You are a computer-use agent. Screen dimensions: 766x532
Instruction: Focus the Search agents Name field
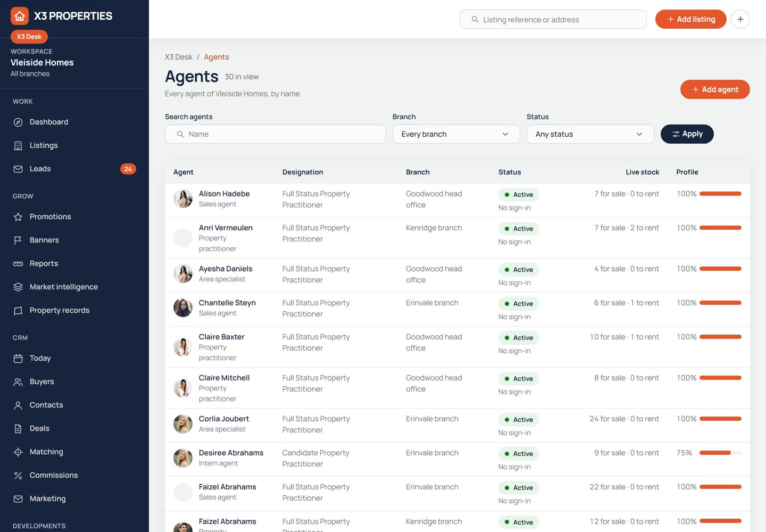tap(275, 134)
